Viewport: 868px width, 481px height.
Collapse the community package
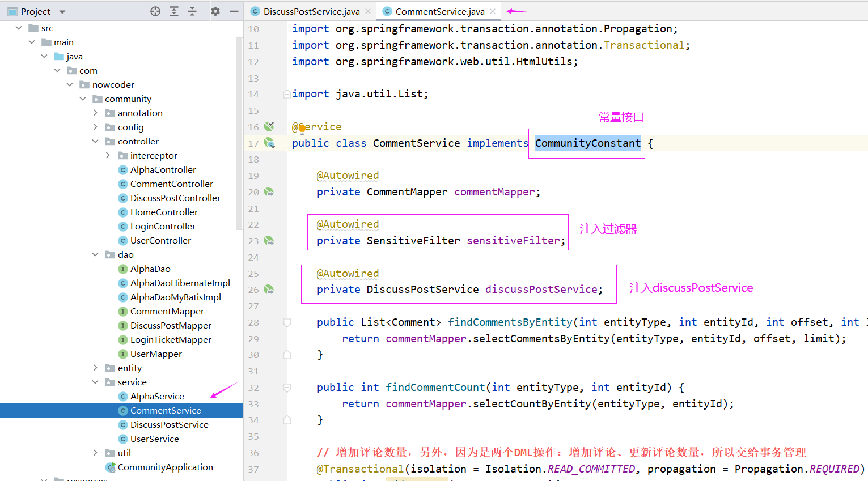[x=83, y=99]
